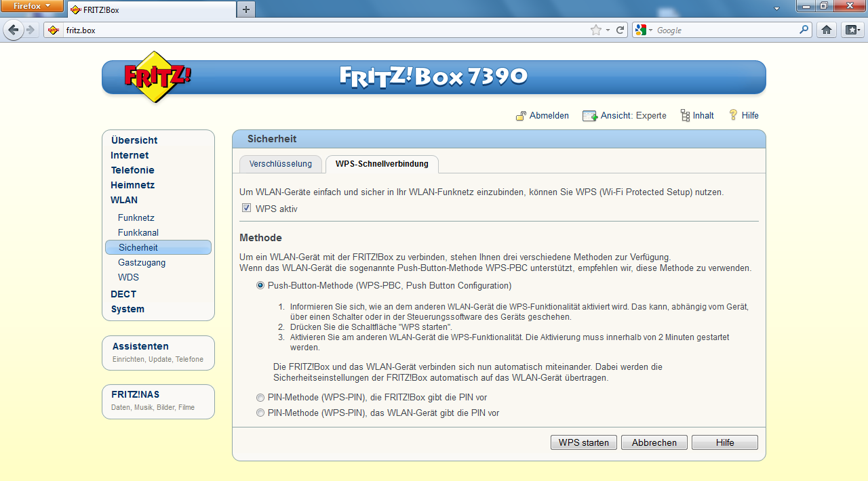Click the Hilfe button at bottom
The width and height of the screenshot is (868, 481).
[725, 442]
